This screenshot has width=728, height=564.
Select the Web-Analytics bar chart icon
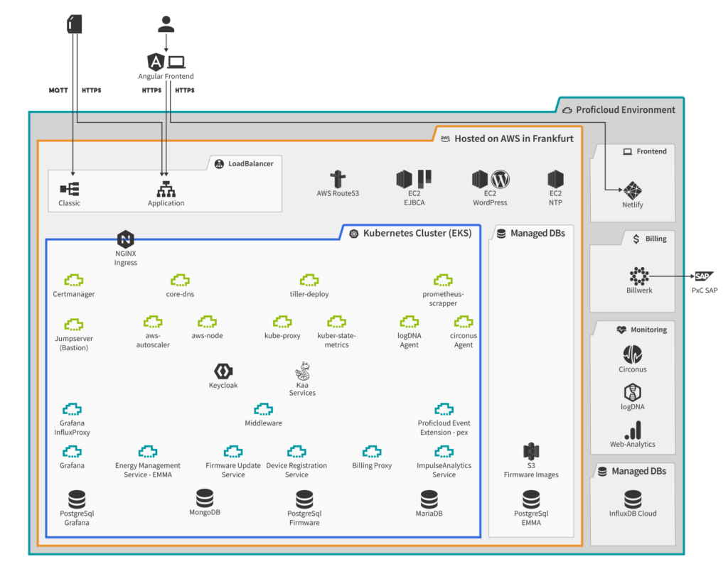pyautogui.click(x=633, y=430)
